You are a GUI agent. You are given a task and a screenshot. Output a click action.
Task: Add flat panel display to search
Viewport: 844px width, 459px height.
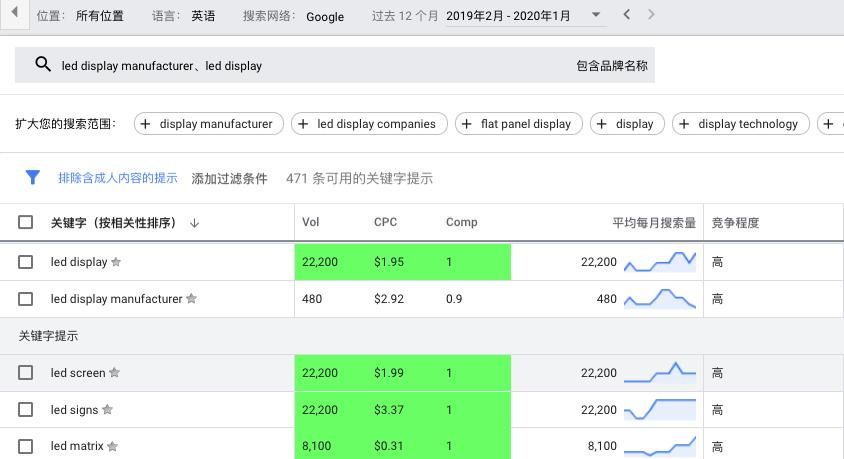pos(519,124)
